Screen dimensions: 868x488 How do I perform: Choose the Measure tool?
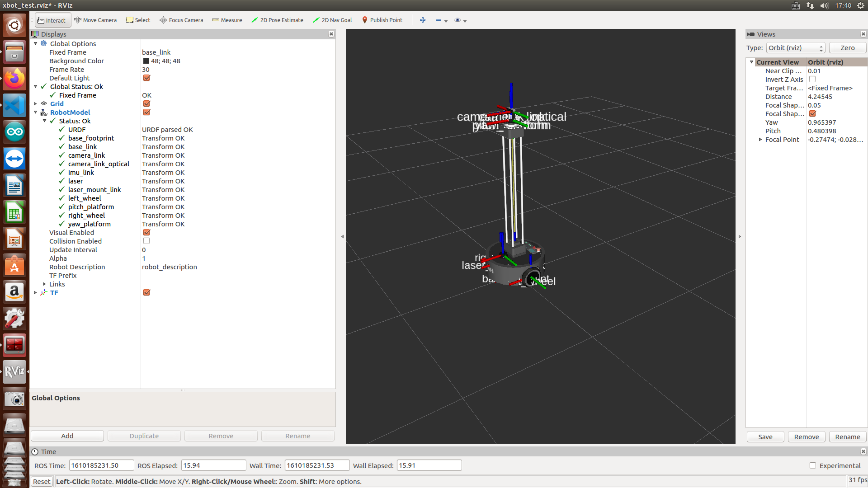227,20
